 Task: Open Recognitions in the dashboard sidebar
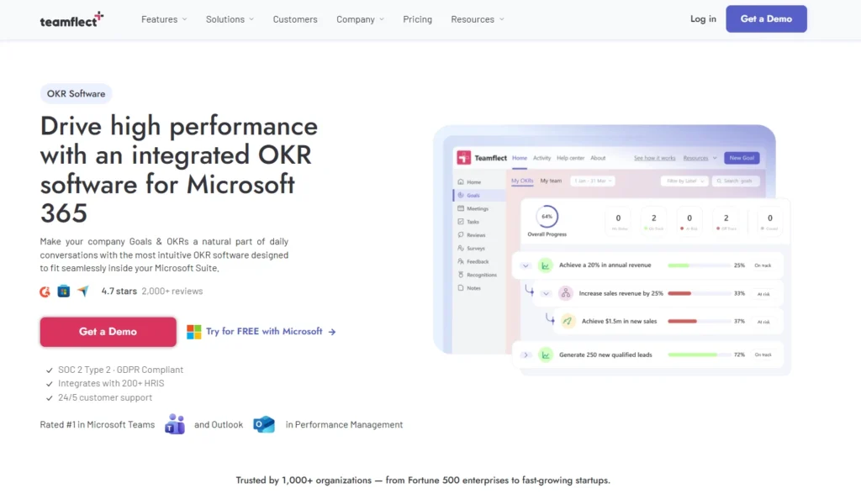click(x=478, y=275)
